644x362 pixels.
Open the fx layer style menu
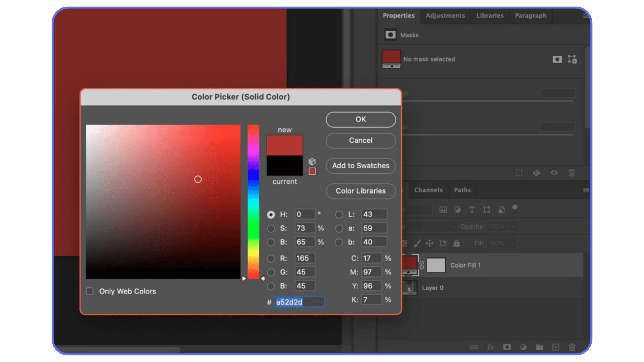click(490, 347)
